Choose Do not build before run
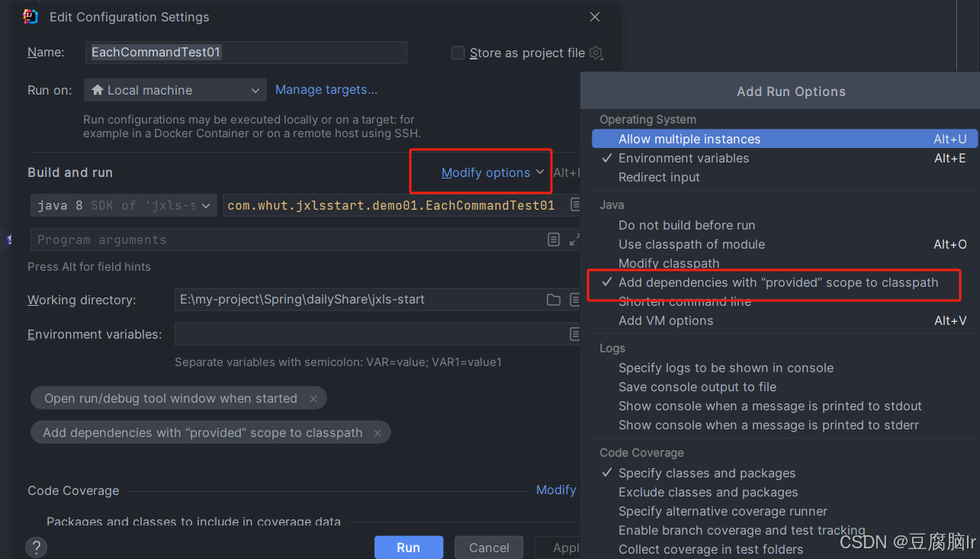The height and width of the screenshot is (559, 980). click(x=785, y=225)
